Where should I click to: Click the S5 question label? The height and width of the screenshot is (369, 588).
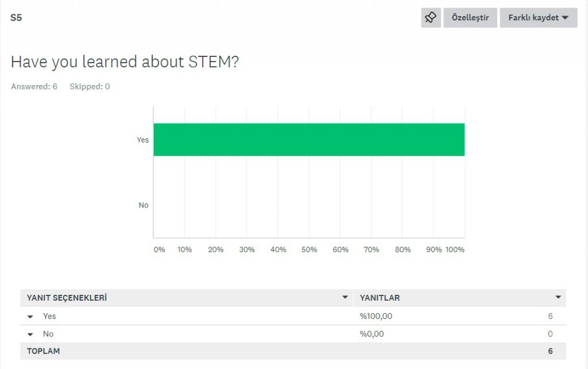[16, 18]
